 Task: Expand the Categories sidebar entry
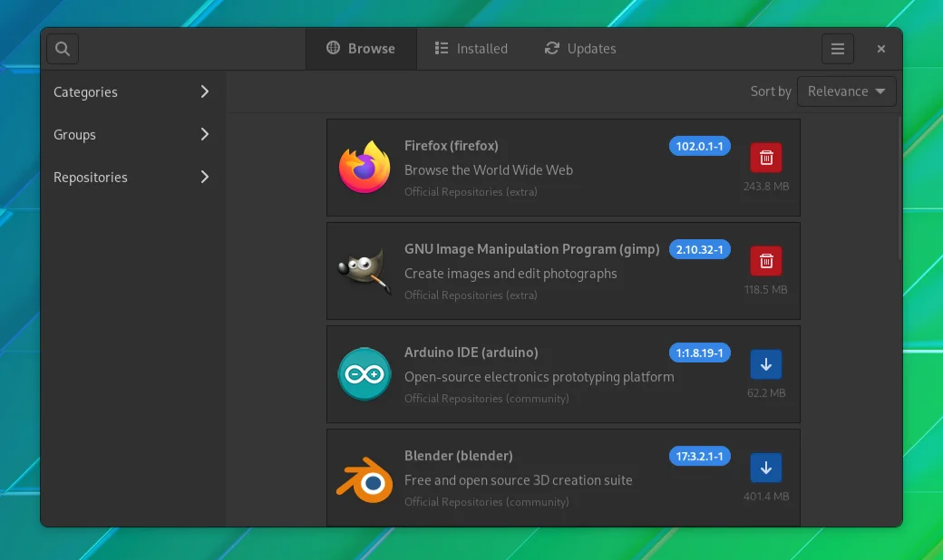click(132, 92)
